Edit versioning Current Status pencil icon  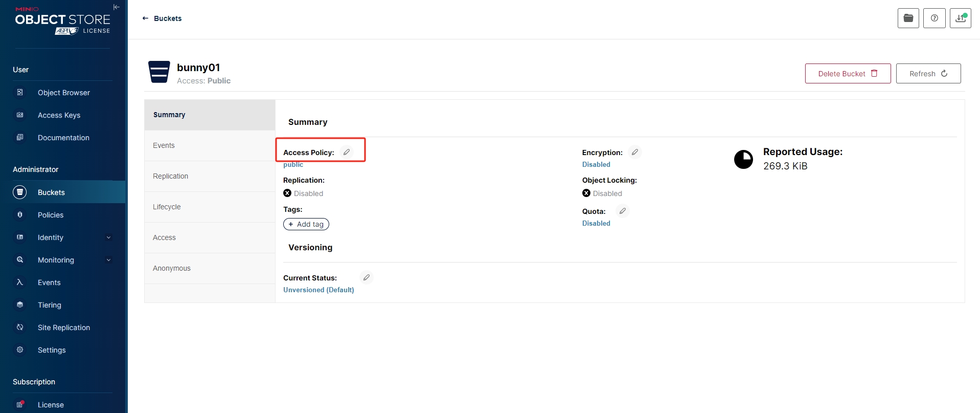(367, 277)
